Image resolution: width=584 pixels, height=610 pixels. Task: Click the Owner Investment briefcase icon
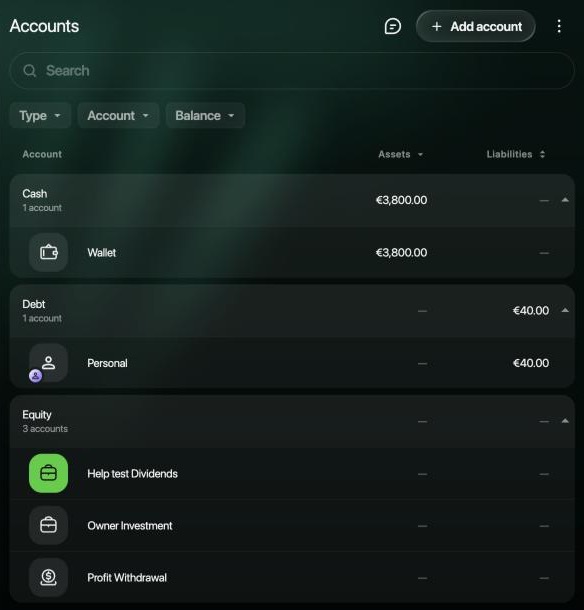tap(48, 526)
